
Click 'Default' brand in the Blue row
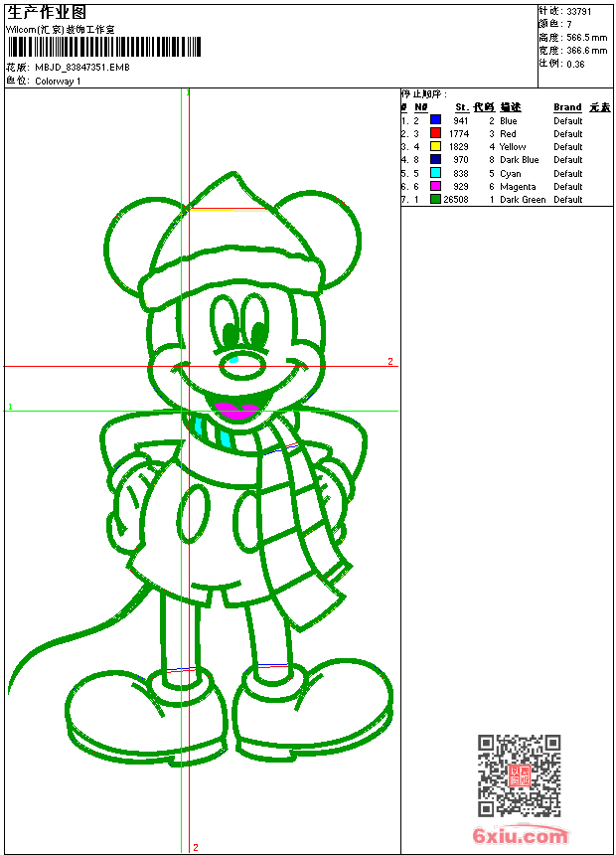567,121
